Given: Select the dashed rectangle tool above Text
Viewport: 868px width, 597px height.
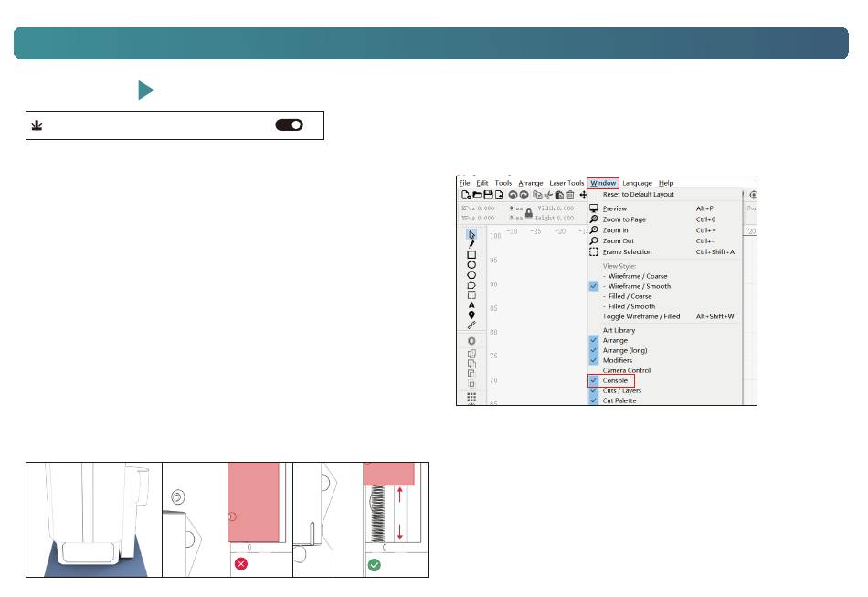Looking at the screenshot, I should [471, 295].
